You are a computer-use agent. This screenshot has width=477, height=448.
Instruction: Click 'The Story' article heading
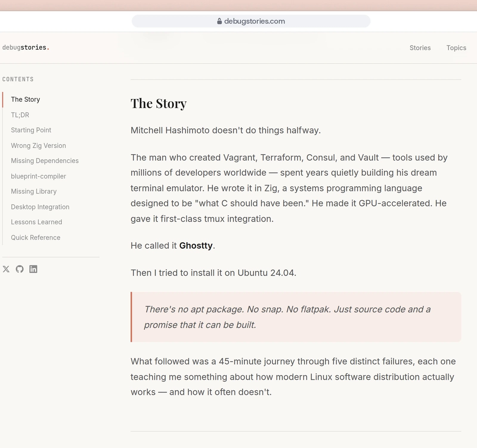tap(159, 103)
